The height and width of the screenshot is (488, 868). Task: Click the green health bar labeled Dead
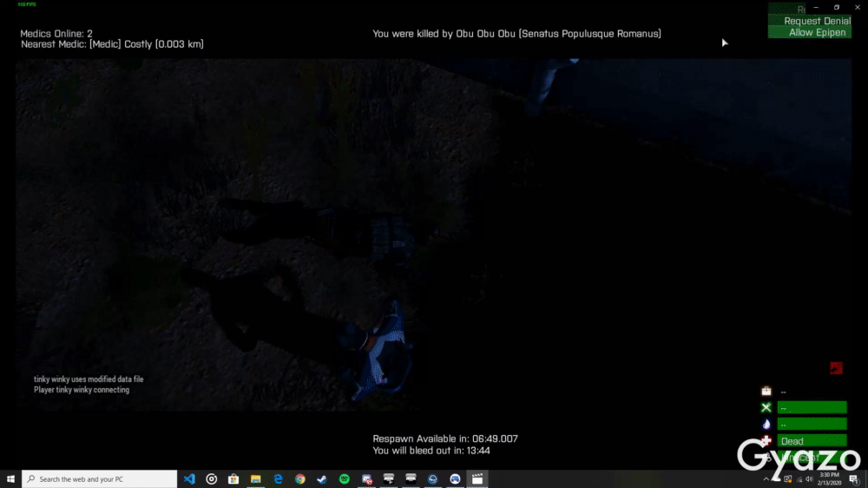[812, 441]
